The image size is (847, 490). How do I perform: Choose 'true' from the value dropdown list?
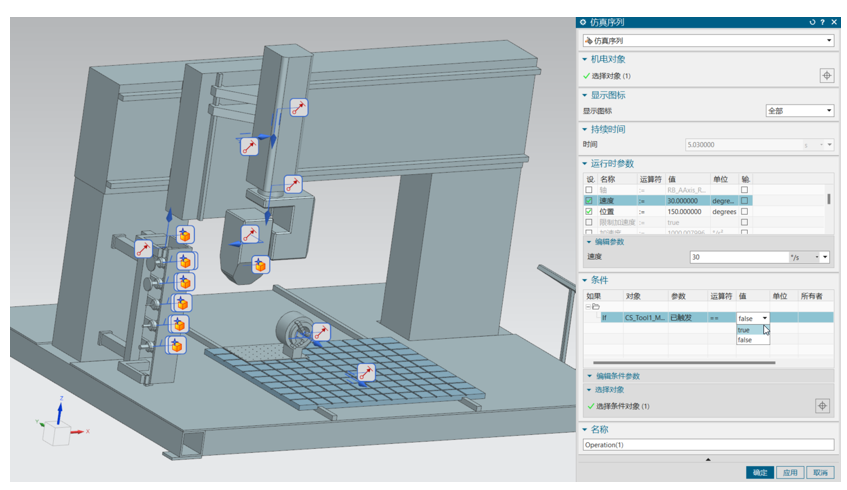744,330
